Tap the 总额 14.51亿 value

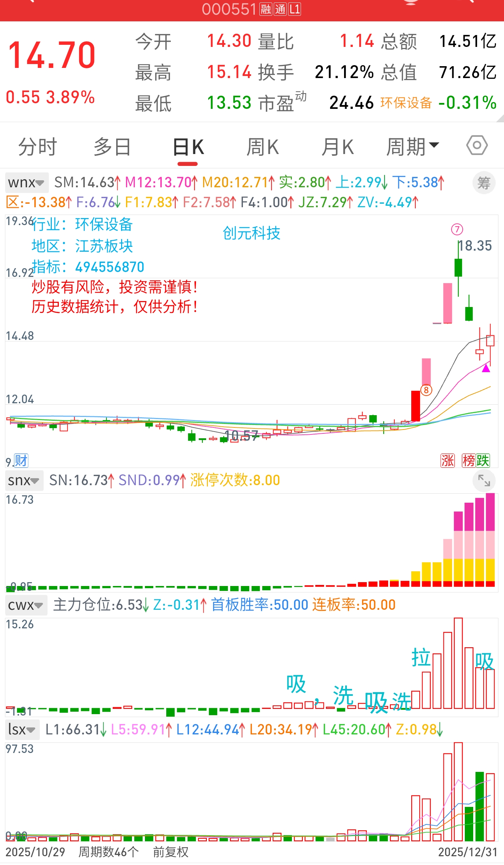[x=468, y=41]
